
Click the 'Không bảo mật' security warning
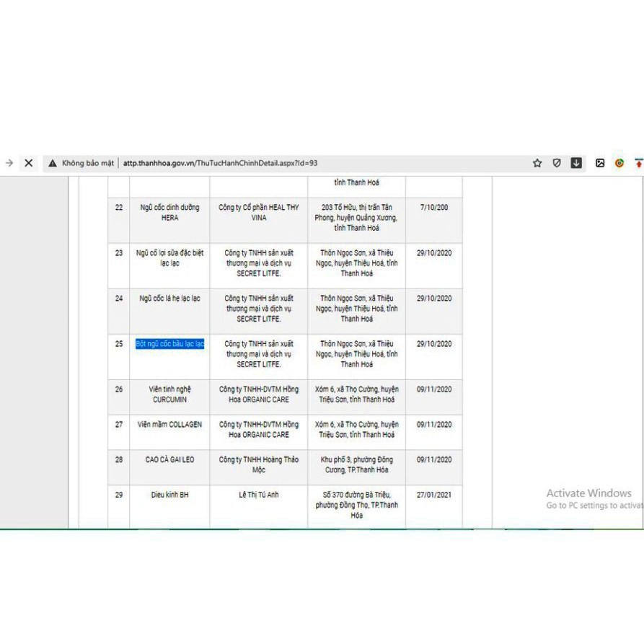pos(81,163)
